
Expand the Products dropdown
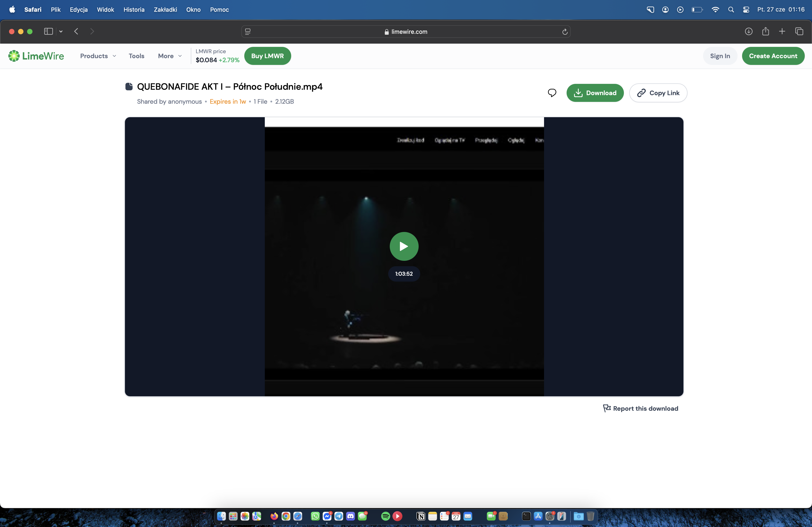pyautogui.click(x=98, y=56)
